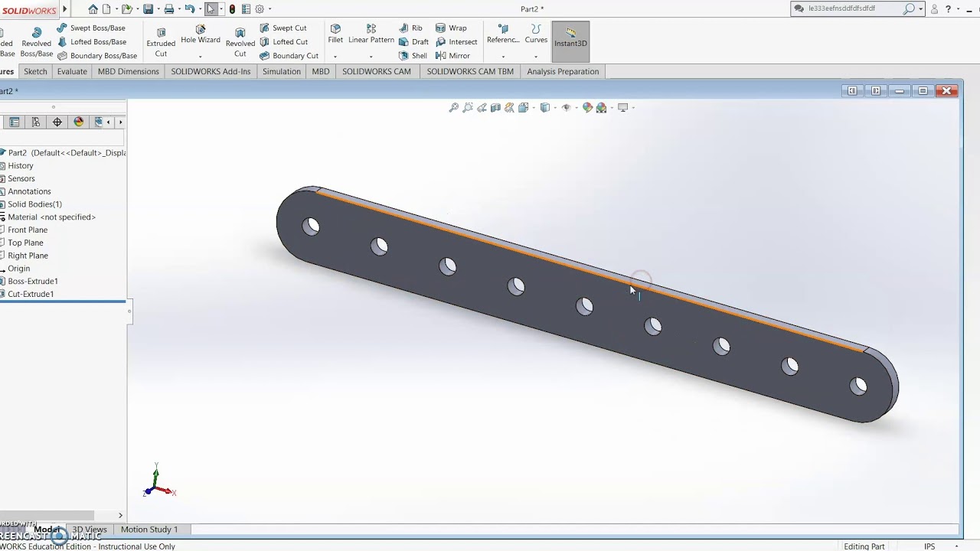The width and height of the screenshot is (980, 551).
Task: Toggle the Hide/Show Items eye icon
Action: [567, 108]
